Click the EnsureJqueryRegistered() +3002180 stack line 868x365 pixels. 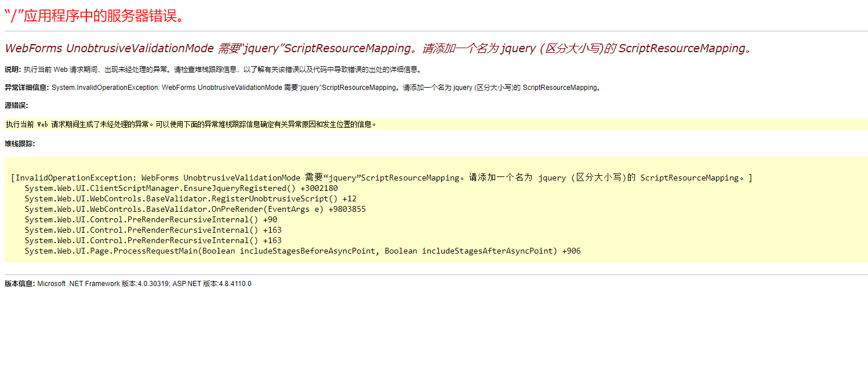[x=181, y=189]
